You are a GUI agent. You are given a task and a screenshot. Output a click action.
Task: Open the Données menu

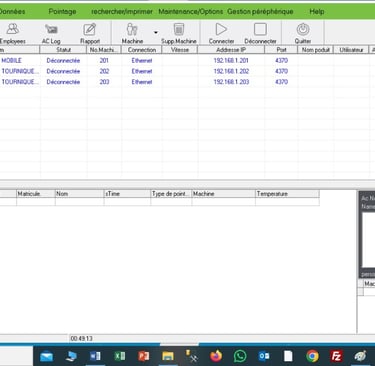[x=12, y=12]
